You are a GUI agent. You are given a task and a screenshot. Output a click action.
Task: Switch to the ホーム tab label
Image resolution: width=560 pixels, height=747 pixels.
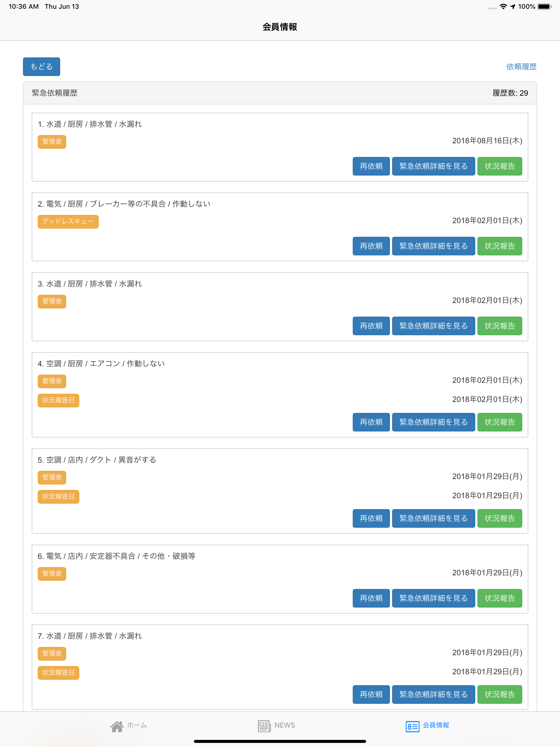[x=137, y=725]
